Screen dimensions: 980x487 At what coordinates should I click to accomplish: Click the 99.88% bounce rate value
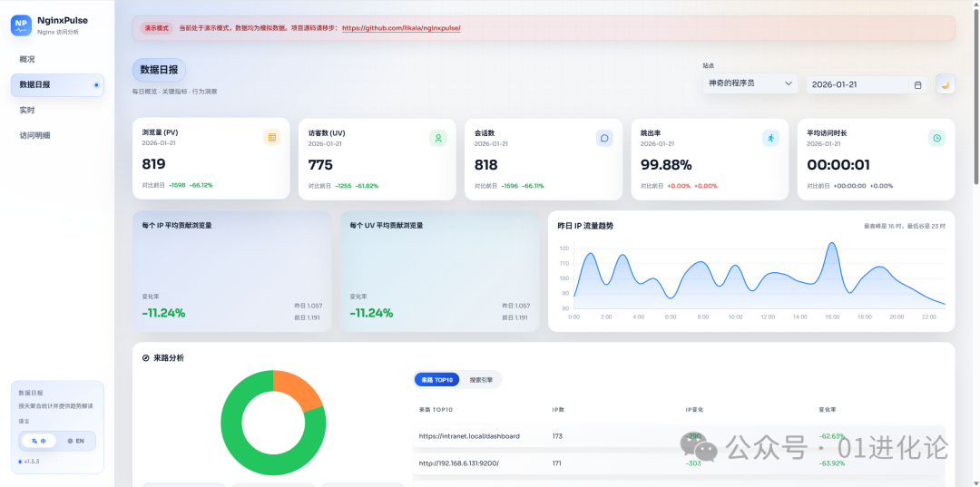point(666,165)
